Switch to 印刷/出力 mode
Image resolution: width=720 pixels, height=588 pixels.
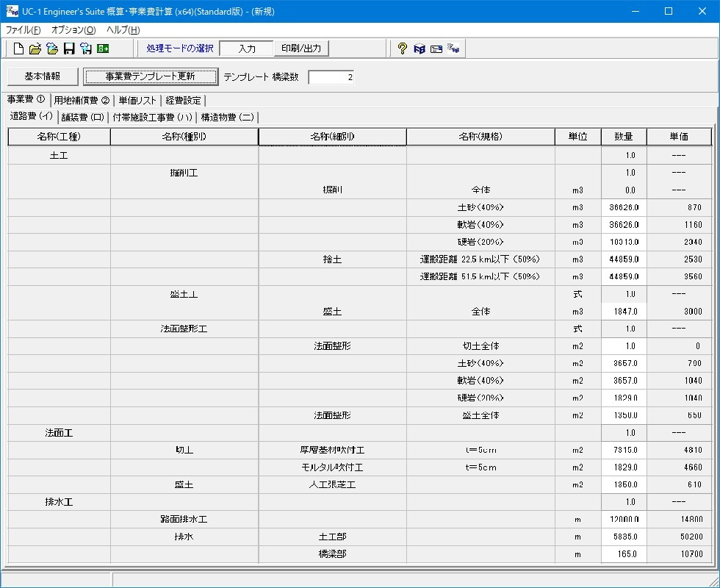tap(301, 49)
